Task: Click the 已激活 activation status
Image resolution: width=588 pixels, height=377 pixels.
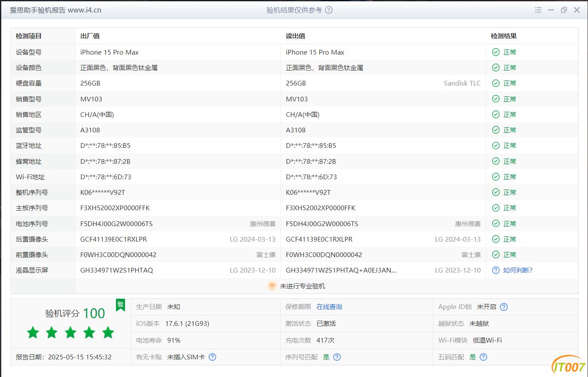Action: click(326, 324)
